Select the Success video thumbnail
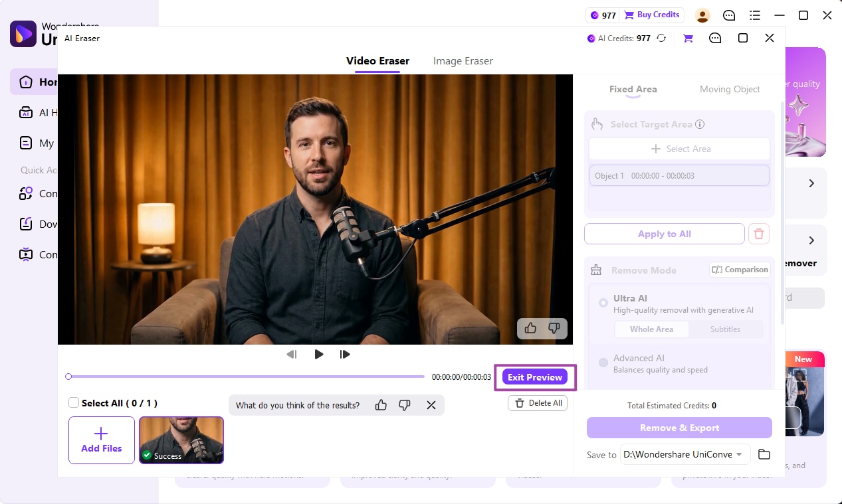Screen dimensions: 842x504 (x=181, y=440)
